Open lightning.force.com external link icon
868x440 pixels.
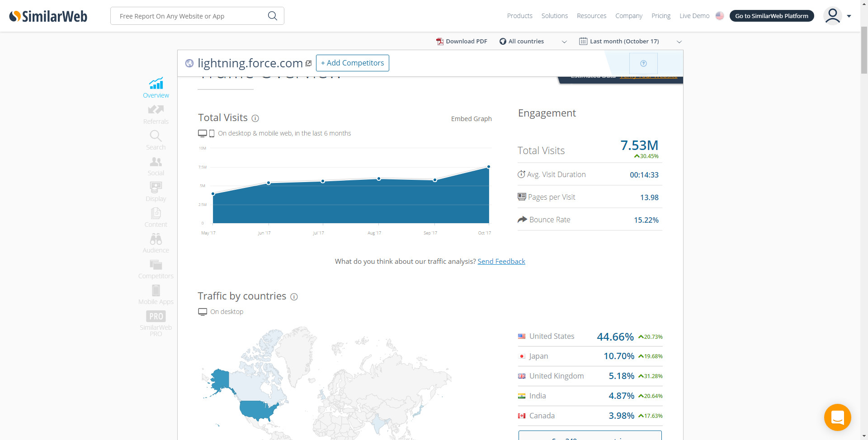pyautogui.click(x=308, y=64)
